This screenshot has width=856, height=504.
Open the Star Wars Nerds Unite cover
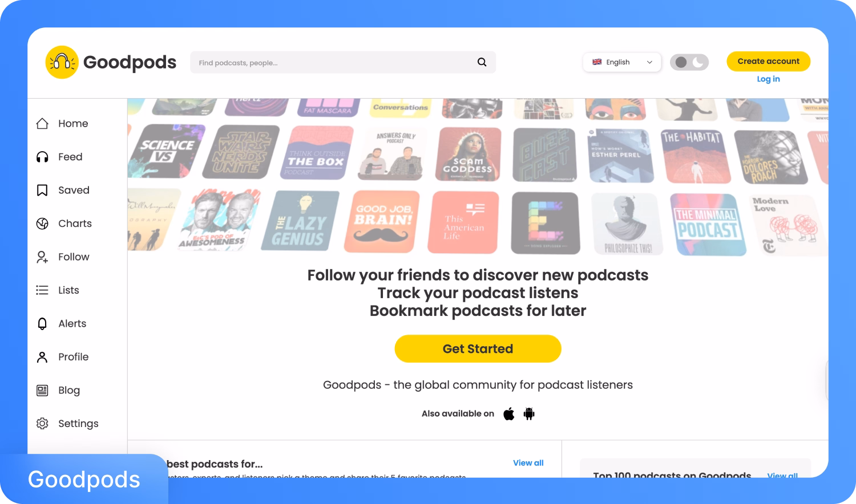[240, 152]
